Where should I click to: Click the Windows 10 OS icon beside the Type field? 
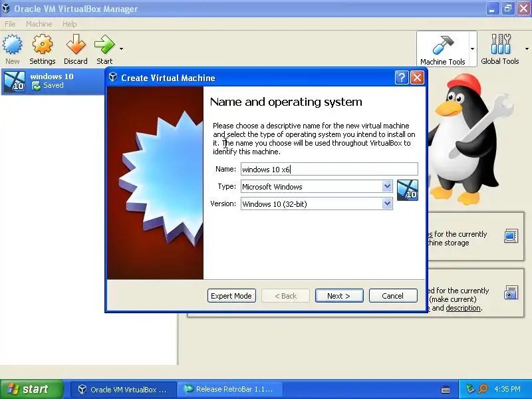coord(407,190)
